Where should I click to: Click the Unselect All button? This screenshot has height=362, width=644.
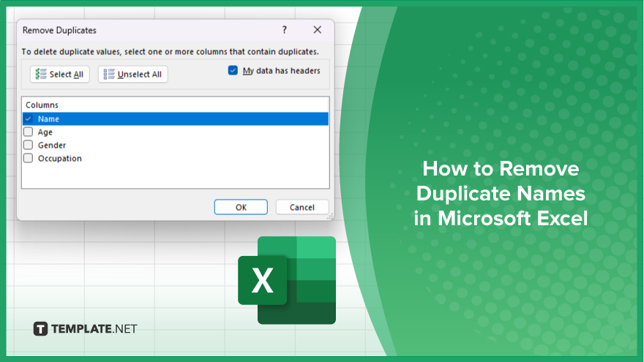pyautogui.click(x=132, y=75)
